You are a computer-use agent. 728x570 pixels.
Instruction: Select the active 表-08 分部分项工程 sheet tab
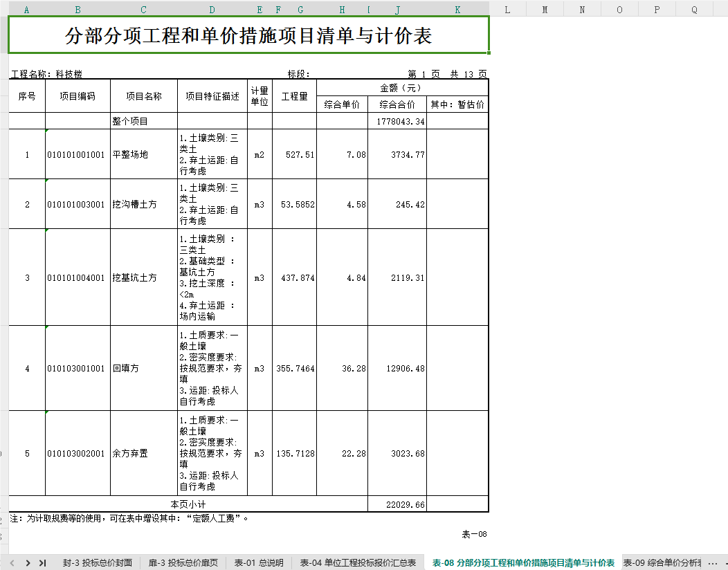(523, 563)
